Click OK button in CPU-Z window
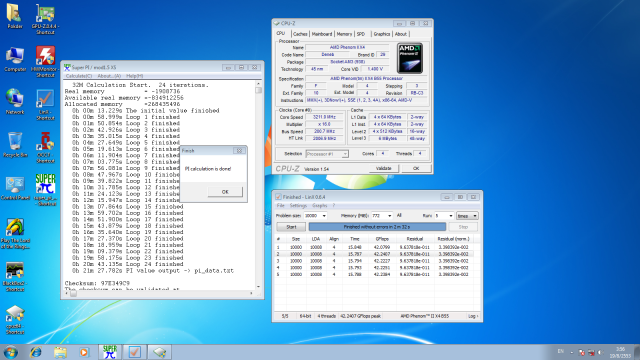640x360 pixels. 416,168
